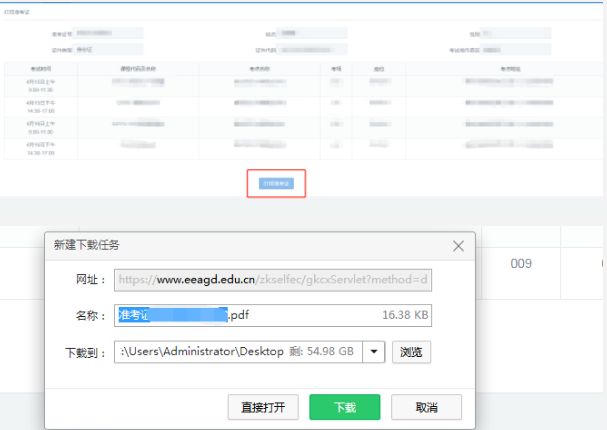Image resolution: width=607 pixels, height=430 pixels.
Task: Close the 新建下载任务 dialog
Action: (458, 246)
